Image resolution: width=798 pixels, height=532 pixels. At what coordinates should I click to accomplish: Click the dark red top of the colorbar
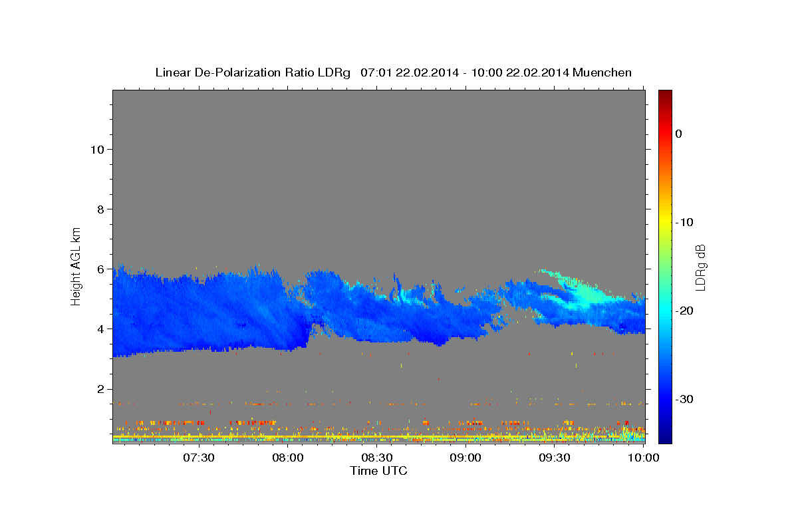point(665,96)
